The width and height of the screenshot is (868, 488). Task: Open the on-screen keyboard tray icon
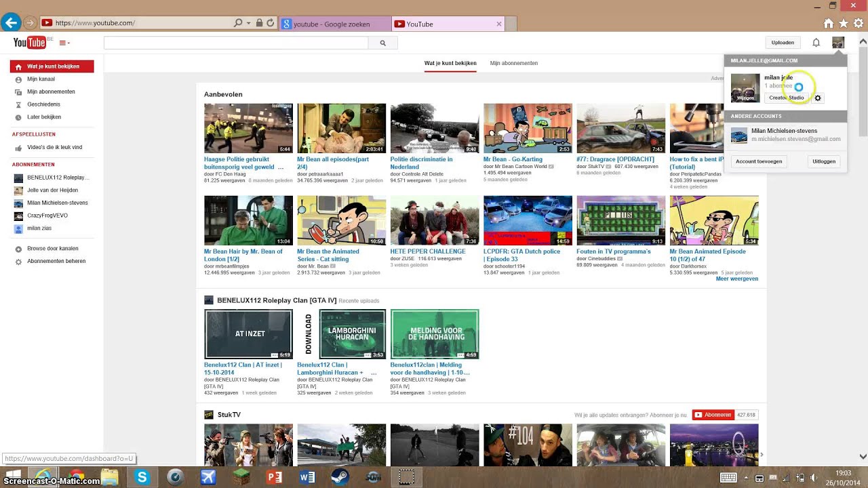coord(728,477)
